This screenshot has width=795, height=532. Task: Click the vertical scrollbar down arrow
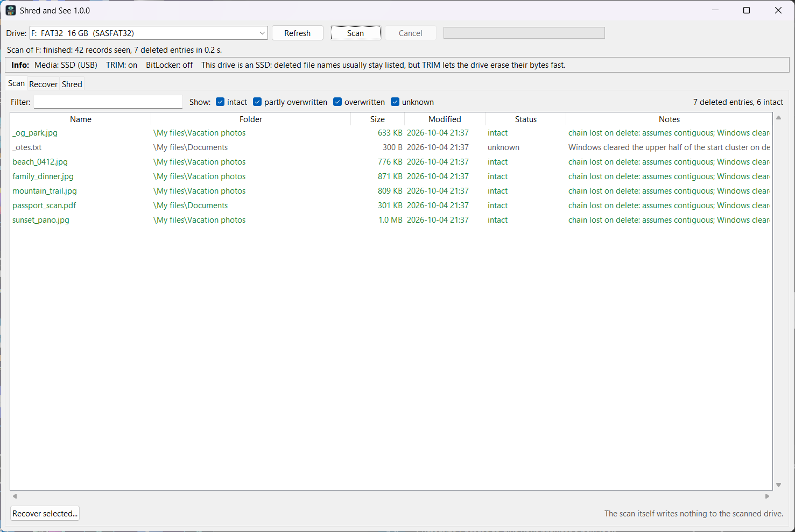[778, 485]
